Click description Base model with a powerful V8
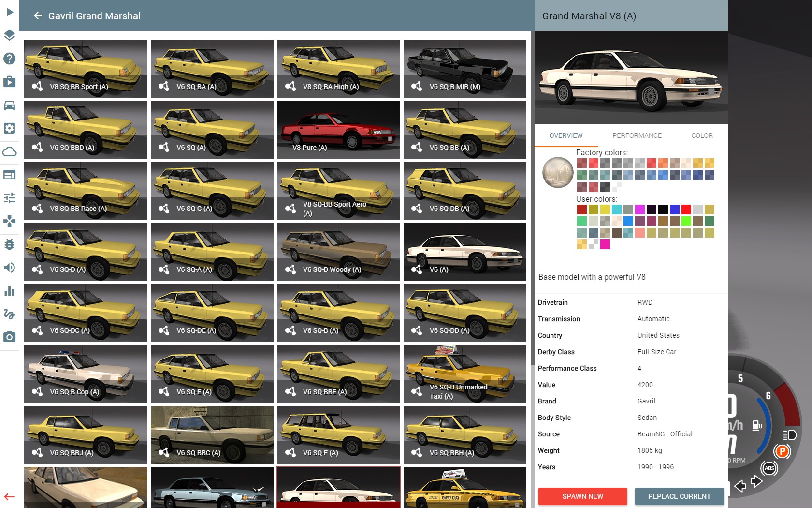The image size is (812, 508). [592, 277]
